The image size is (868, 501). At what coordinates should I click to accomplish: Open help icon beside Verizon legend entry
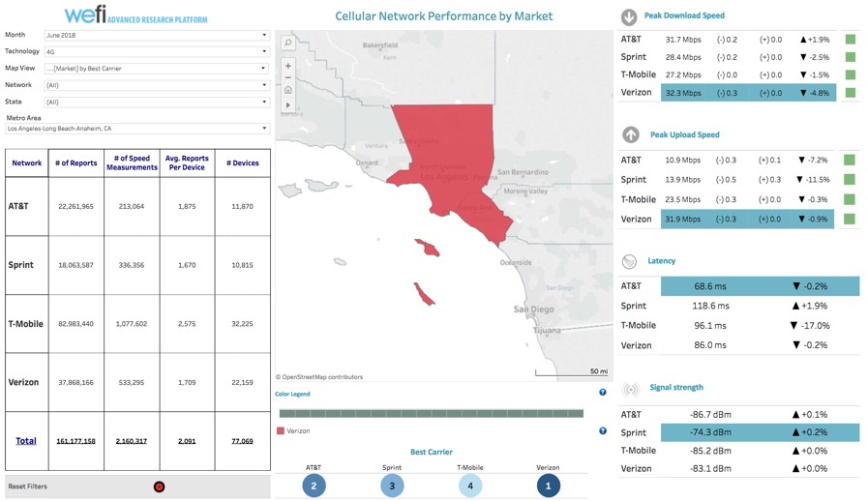pyautogui.click(x=602, y=431)
